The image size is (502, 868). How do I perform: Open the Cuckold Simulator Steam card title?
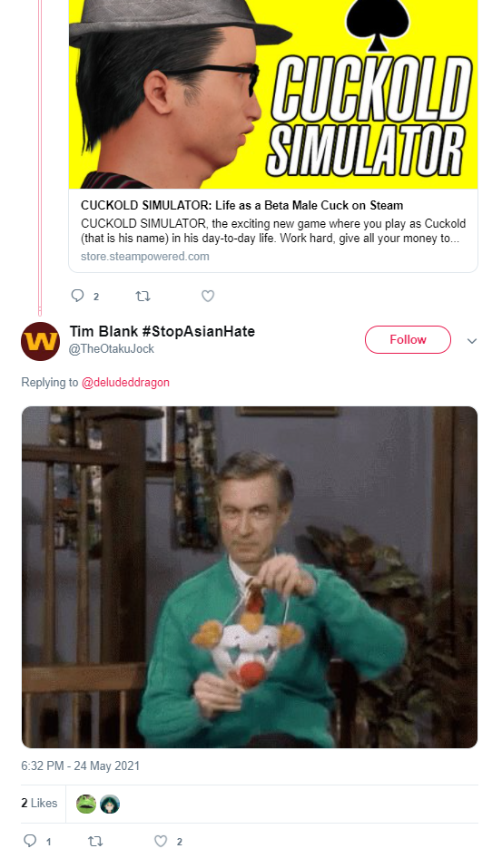[242, 205]
